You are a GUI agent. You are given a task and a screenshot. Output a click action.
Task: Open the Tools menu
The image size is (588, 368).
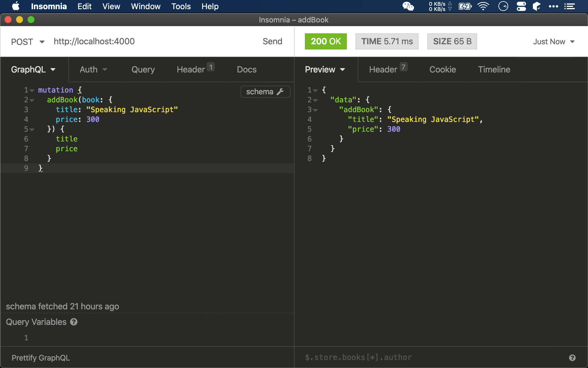[181, 6]
